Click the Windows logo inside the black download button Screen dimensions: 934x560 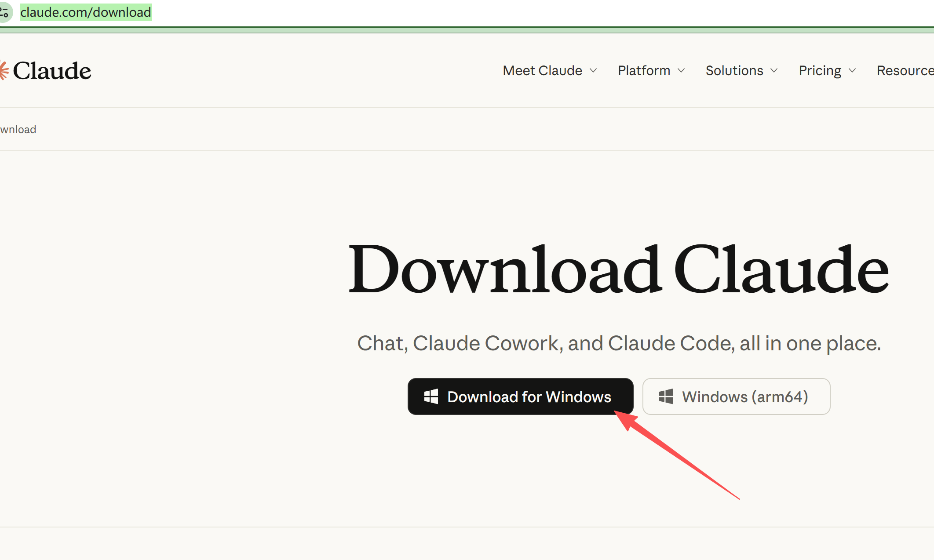pos(431,396)
